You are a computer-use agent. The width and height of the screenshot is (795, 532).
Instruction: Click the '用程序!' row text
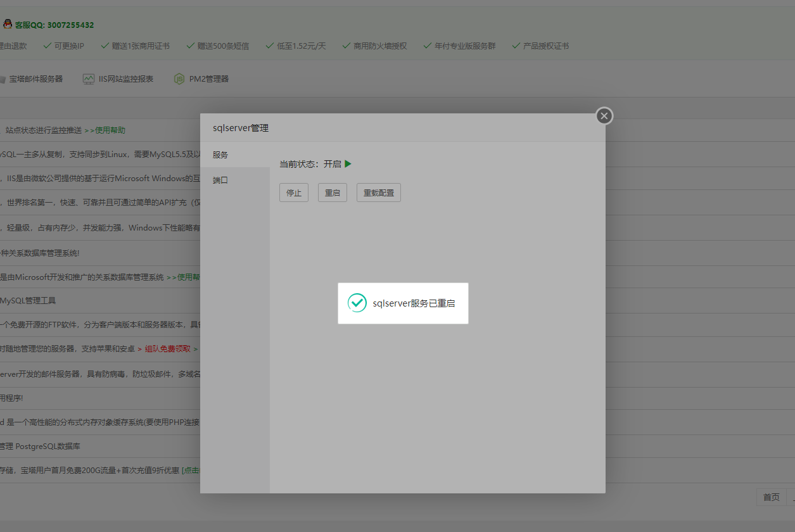[x=11, y=398]
